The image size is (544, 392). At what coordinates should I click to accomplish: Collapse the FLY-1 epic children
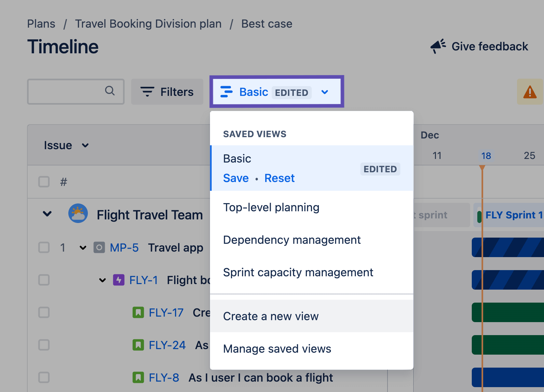102,280
